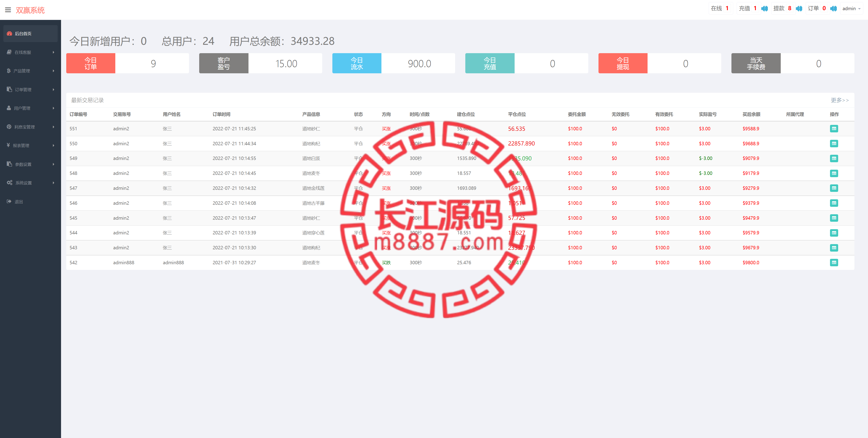
Task: Open details icon for order 546
Action: click(x=834, y=203)
